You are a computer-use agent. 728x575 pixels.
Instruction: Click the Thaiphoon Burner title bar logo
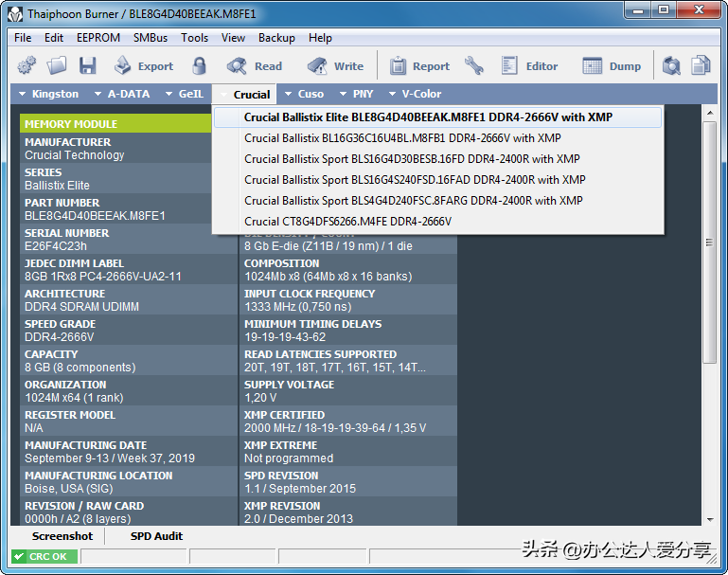click(x=15, y=14)
